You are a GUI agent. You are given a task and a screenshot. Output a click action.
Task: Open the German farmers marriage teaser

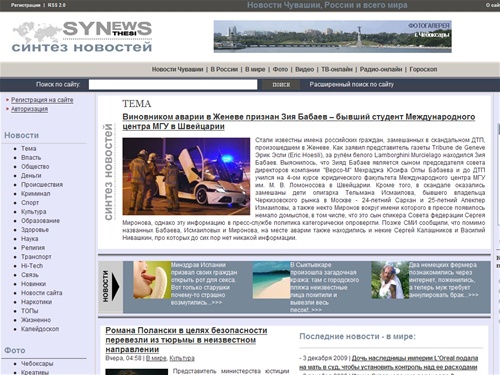click(x=443, y=280)
